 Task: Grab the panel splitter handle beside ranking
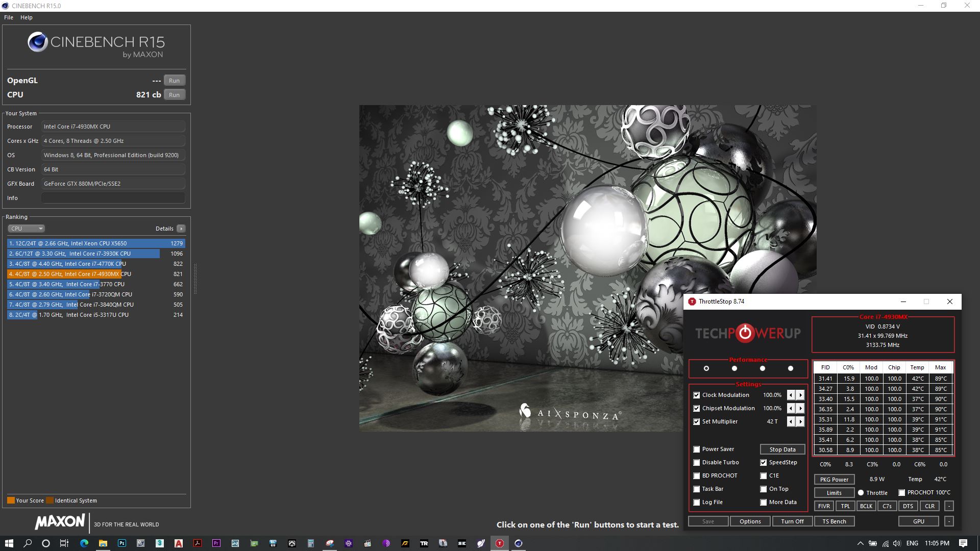click(x=195, y=279)
